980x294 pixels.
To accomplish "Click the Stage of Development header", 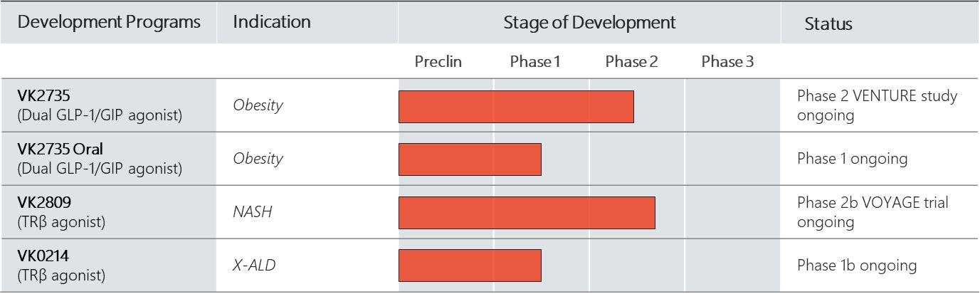I will click(x=589, y=22).
